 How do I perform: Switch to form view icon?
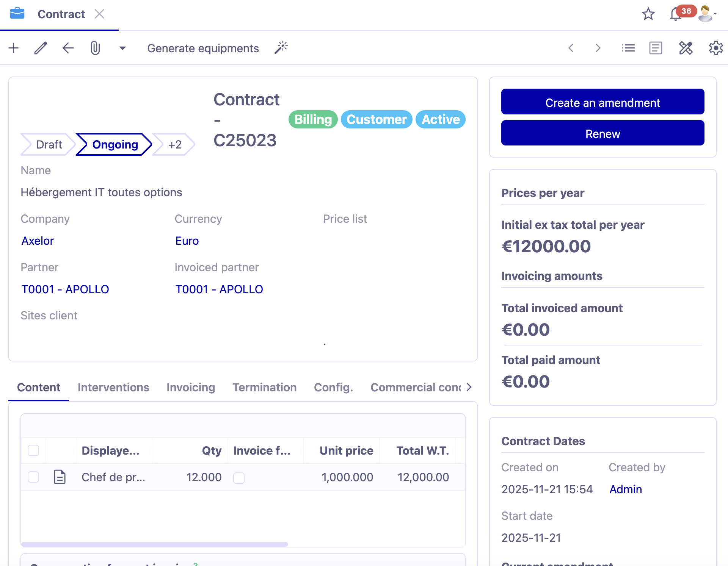coord(656,48)
